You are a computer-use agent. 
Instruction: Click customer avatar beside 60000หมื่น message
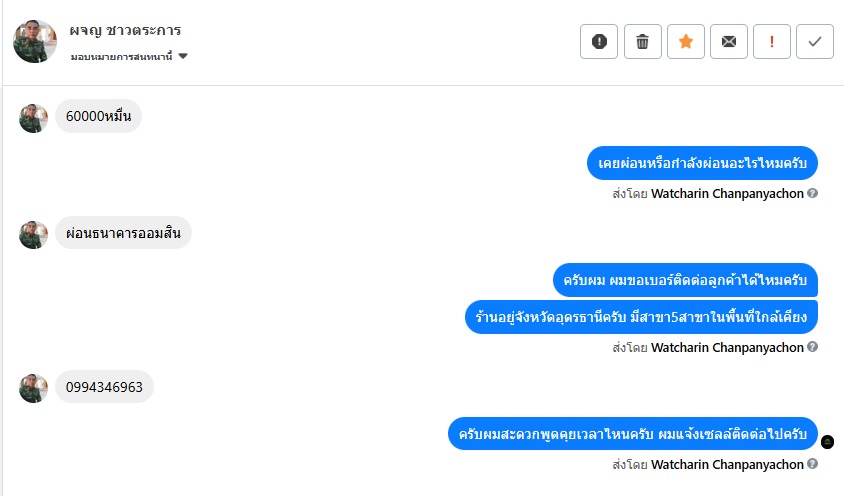tap(34, 118)
